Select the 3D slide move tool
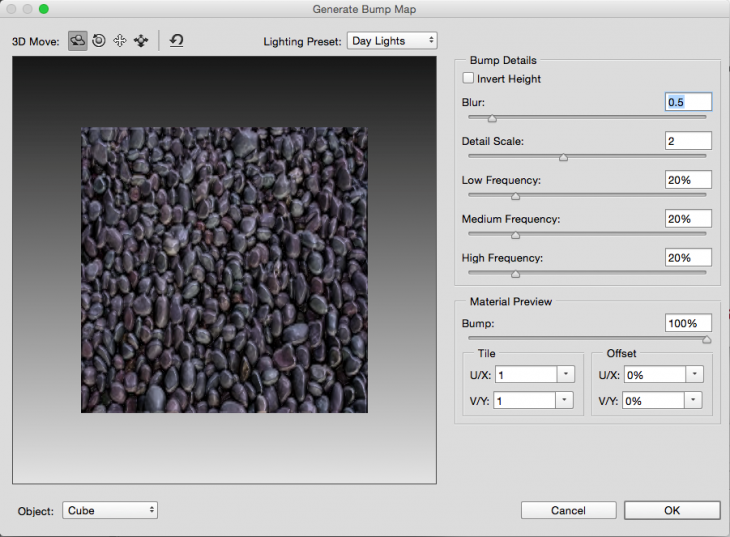The image size is (730, 537). [x=141, y=41]
